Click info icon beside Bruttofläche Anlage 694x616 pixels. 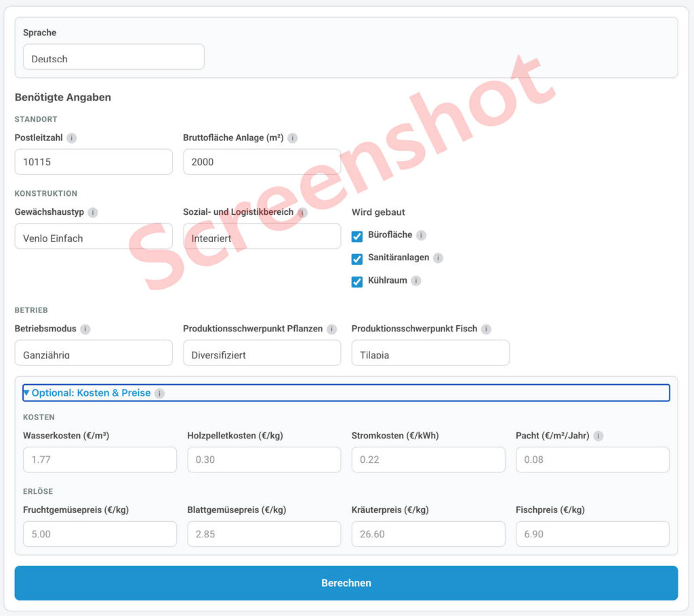click(292, 138)
